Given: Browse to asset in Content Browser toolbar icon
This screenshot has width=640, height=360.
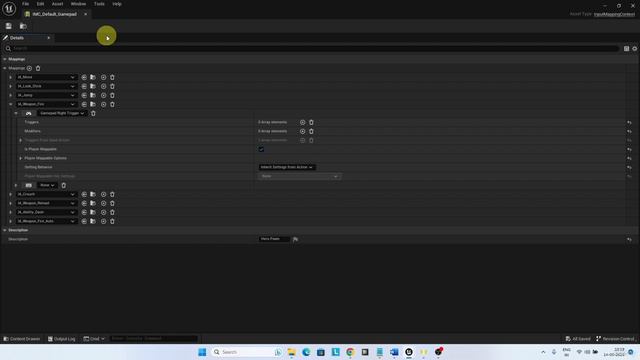Looking at the screenshot, I should [23, 26].
